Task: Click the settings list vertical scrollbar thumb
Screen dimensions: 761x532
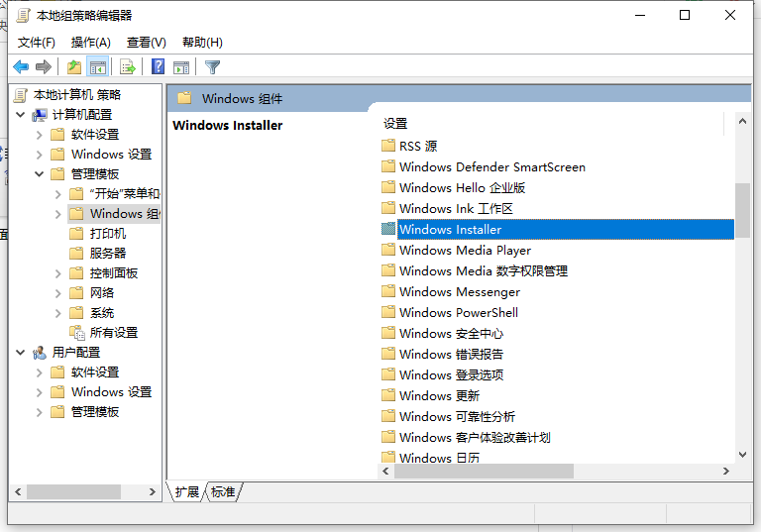Action: point(742,210)
